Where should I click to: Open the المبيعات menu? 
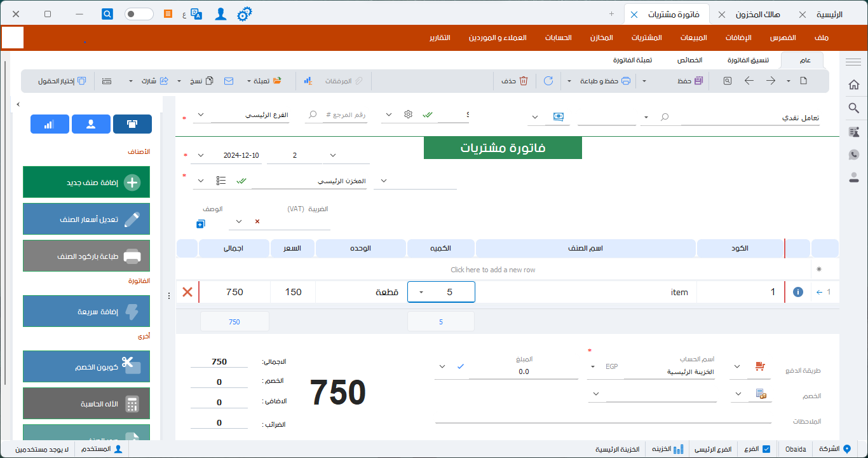click(x=694, y=38)
